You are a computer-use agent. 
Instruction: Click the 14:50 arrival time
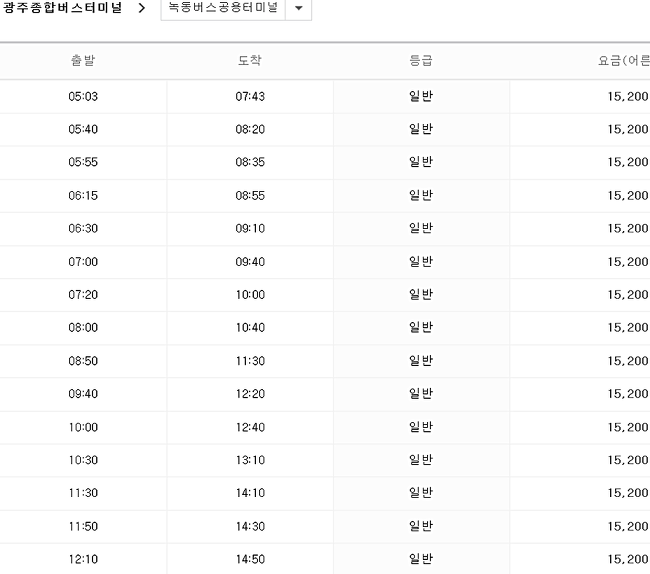click(250, 559)
